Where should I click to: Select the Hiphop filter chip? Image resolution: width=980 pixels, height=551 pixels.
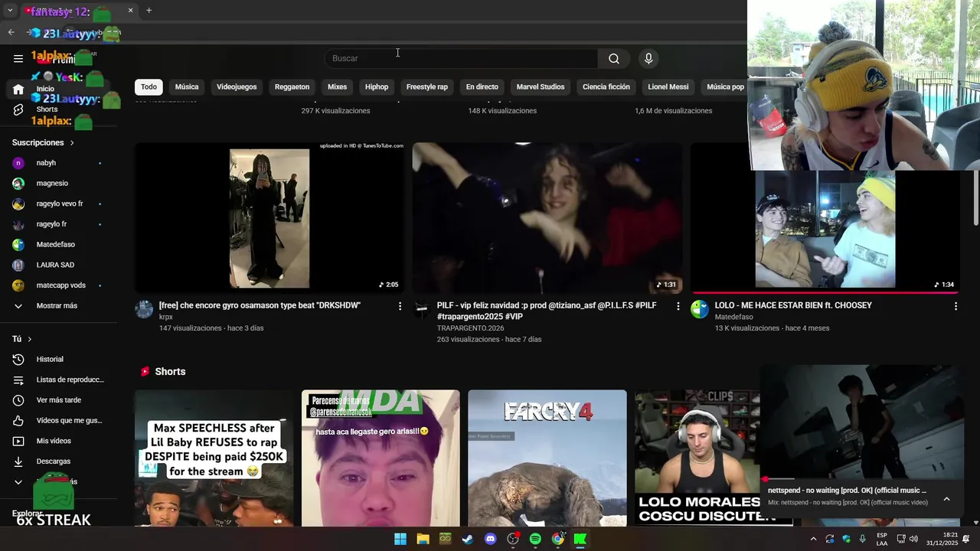pos(377,86)
